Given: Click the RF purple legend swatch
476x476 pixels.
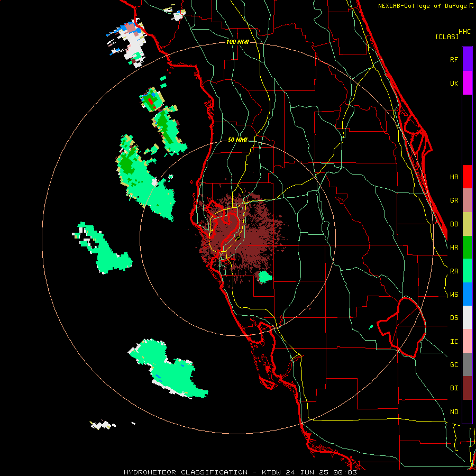Looking at the screenshot, I should click(x=467, y=59).
